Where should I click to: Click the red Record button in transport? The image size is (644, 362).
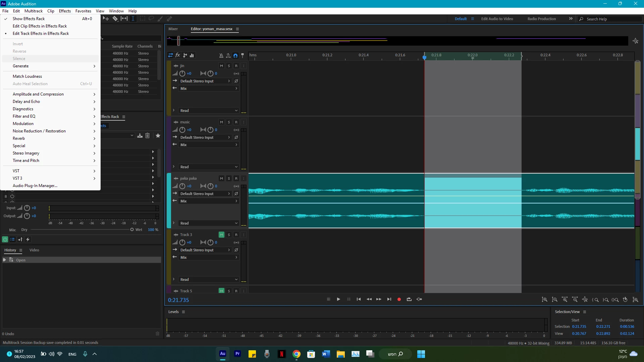pos(399,299)
